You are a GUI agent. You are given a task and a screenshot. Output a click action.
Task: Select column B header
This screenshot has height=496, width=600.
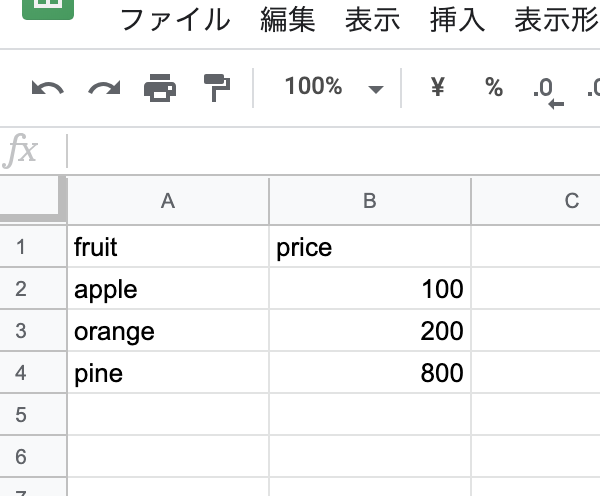(x=370, y=201)
